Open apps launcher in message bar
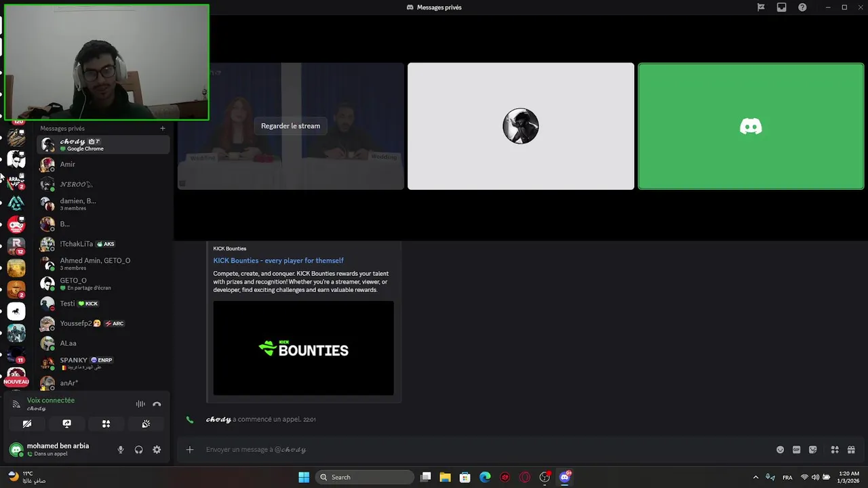Screen dimensions: 868x488 pyautogui.click(x=835, y=449)
